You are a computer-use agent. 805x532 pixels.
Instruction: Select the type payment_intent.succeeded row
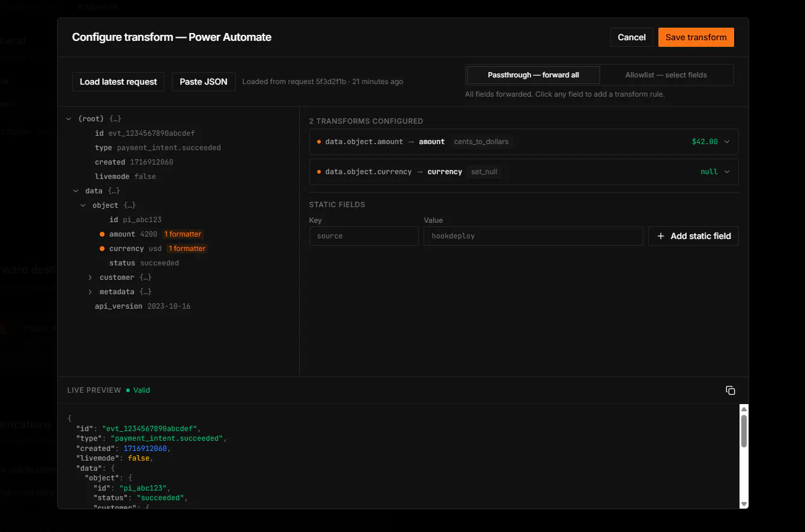(x=158, y=148)
